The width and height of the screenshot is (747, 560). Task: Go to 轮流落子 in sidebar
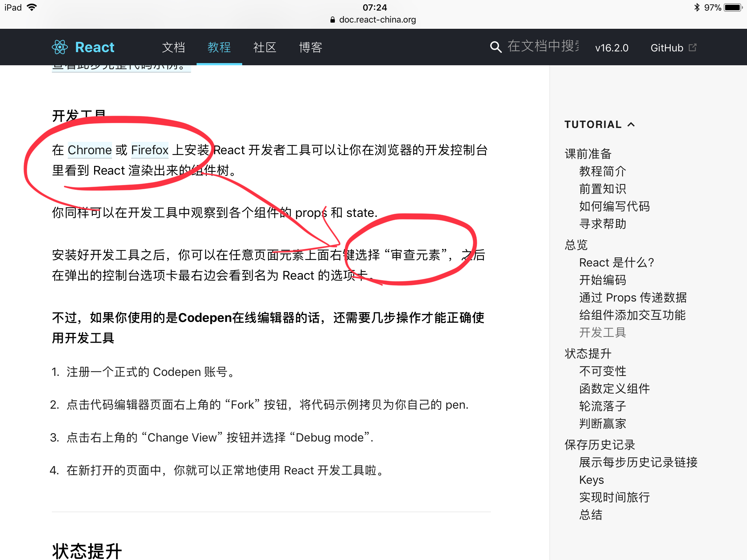point(603,406)
